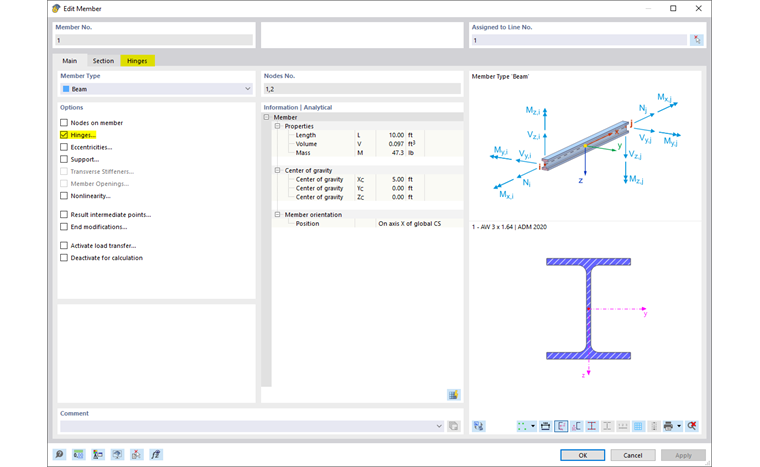Maximize the Edit Member window
This screenshot has width=760, height=467.
pos(673,8)
